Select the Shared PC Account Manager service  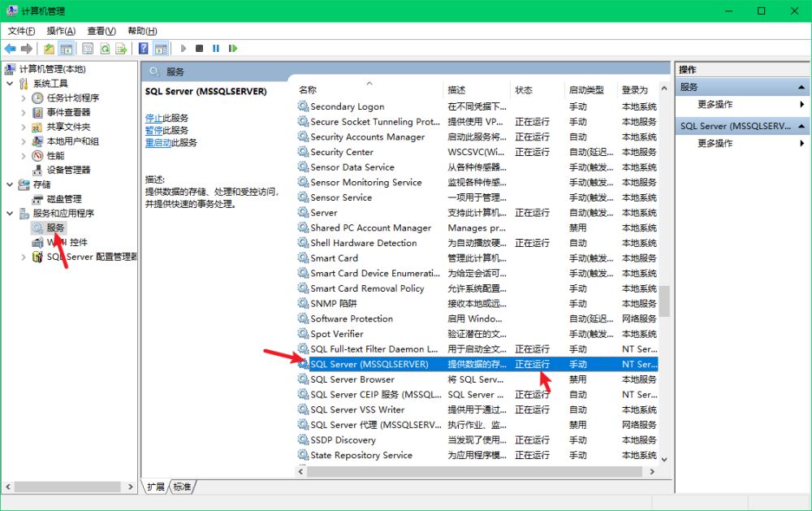(477, 228)
